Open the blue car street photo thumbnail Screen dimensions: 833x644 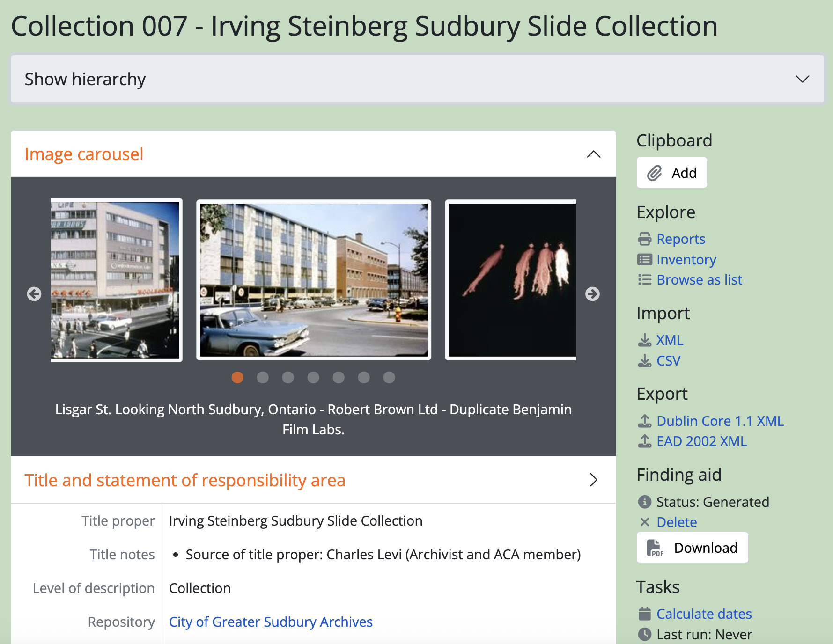[313, 280]
